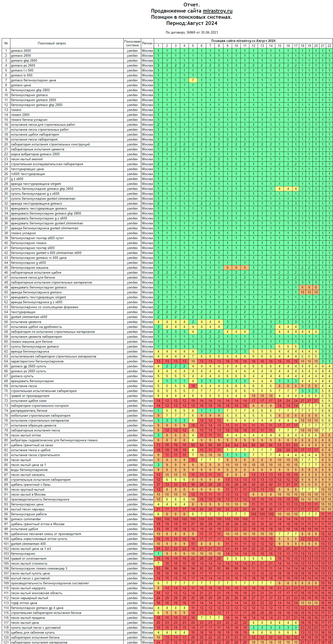333x644 pixels.
Task: Click the query 'guntert zimmerman 400'
Action: [x=28, y=544]
